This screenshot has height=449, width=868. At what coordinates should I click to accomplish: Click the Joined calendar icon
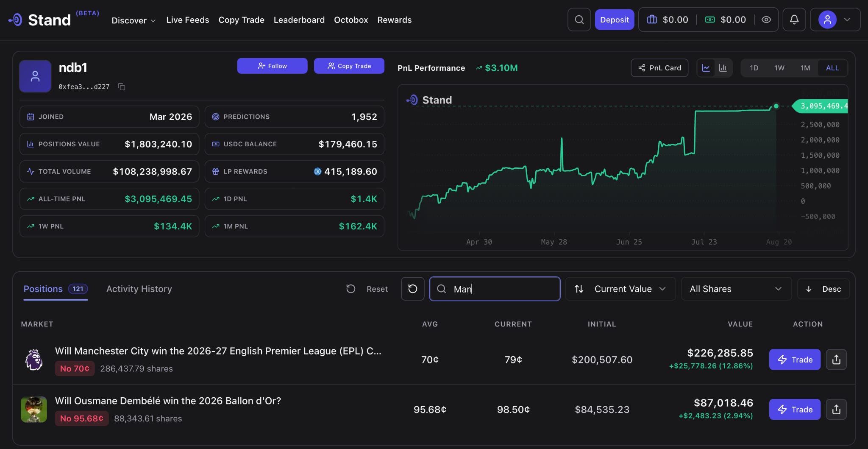31,117
